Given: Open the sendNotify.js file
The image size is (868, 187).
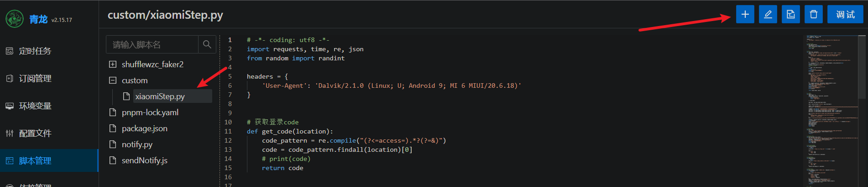Looking at the screenshot, I should point(144,160).
